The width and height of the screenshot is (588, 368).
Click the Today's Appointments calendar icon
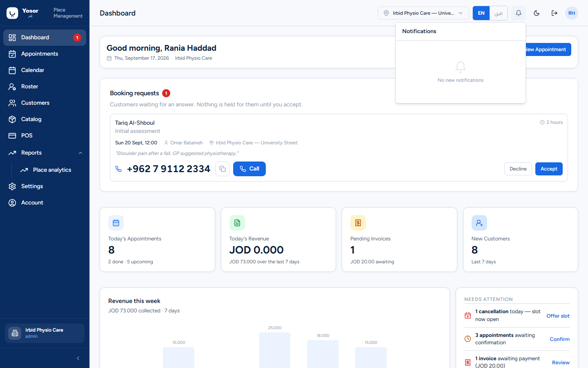116,223
